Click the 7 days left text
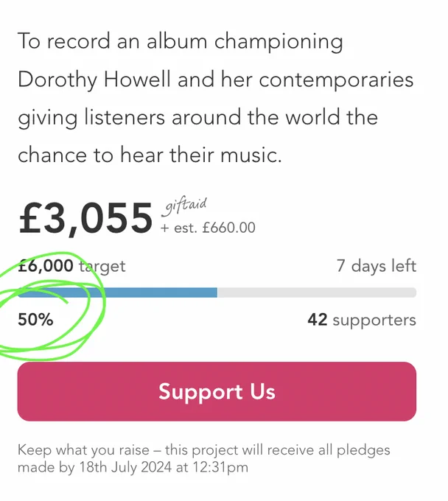 (377, 266)
